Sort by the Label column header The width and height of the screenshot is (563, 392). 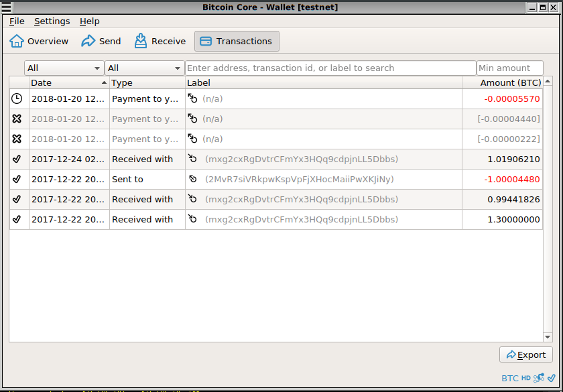click(324, 82)
